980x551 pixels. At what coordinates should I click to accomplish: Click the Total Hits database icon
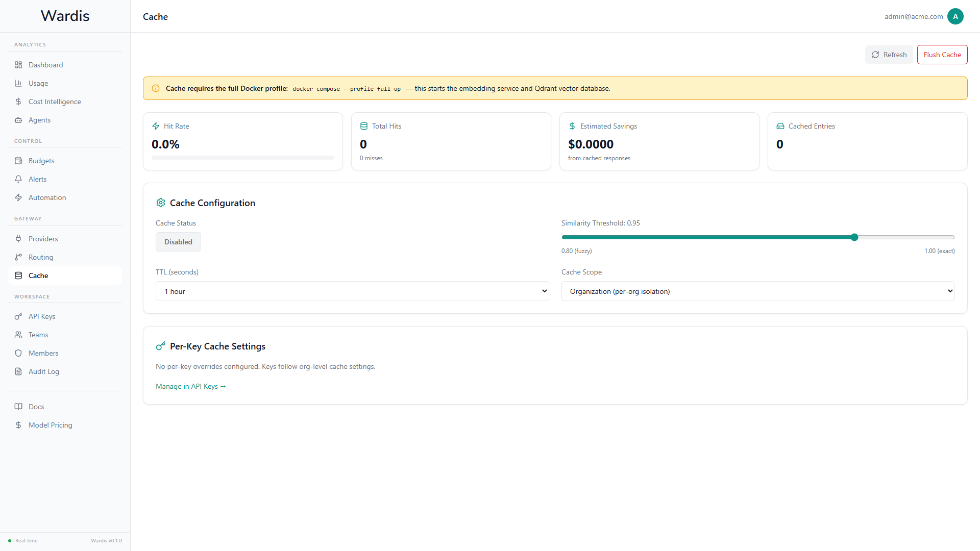point(364,126)
